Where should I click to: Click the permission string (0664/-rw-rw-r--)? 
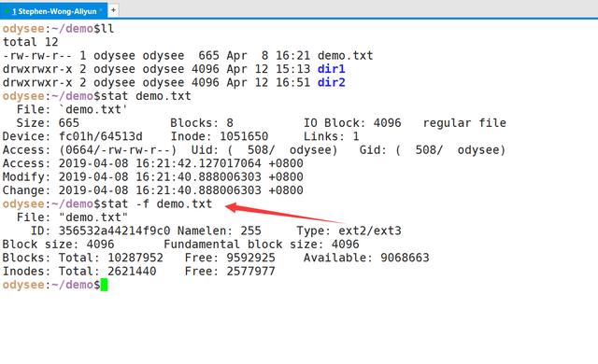(118, 150)
